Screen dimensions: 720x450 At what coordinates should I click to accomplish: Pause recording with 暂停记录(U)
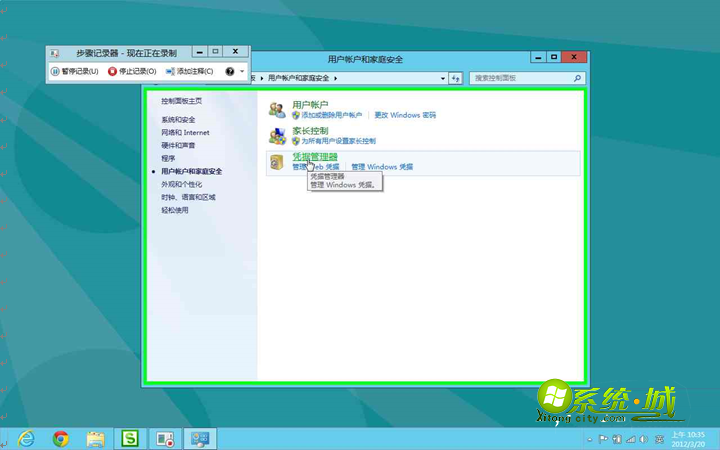coord(74,71)
